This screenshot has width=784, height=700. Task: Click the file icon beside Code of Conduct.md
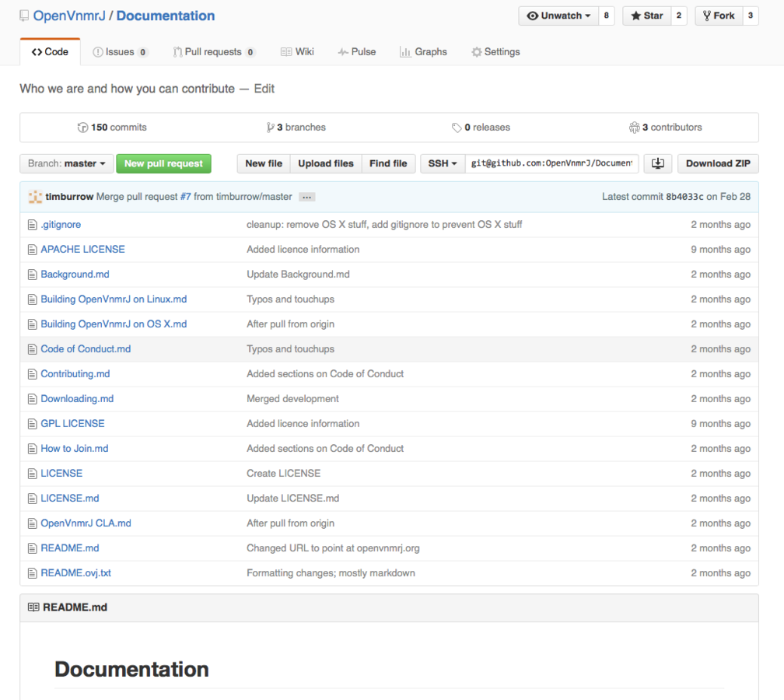tap(33, 349)
